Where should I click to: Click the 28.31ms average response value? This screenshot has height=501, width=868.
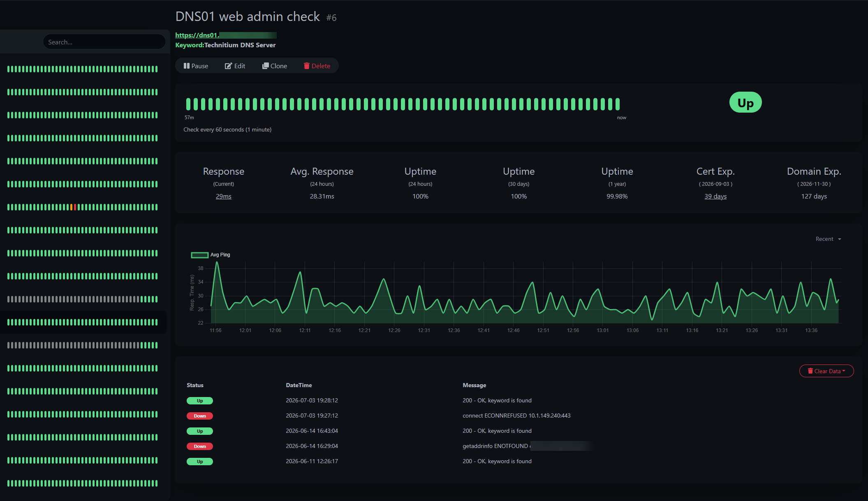point(322,196)
